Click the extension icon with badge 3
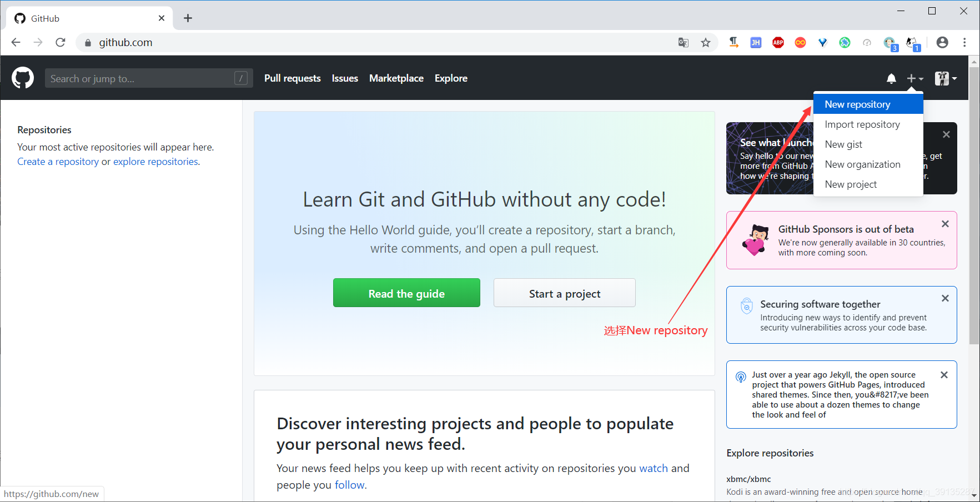Screen dimensions: 980x502 (890, 43)
